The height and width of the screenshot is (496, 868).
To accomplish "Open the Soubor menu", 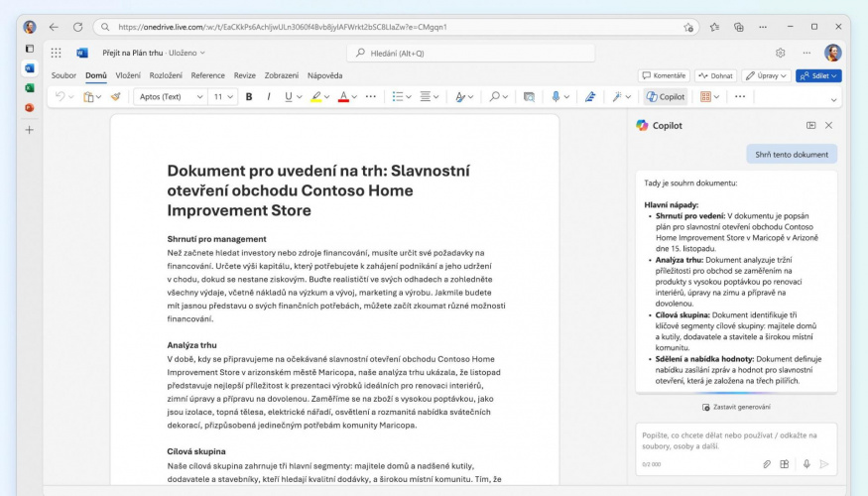I will coord(63,75).
